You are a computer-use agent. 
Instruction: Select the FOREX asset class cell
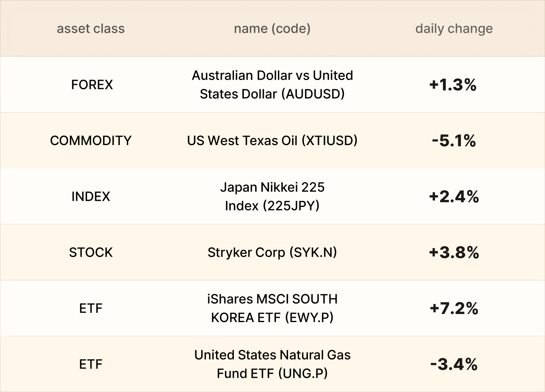point(92,85)
